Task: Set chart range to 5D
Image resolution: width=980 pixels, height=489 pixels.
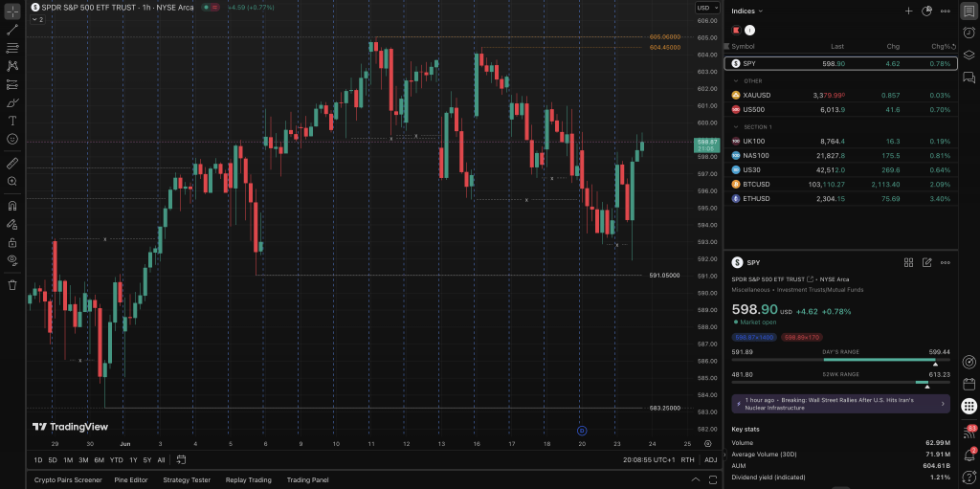Action: click(x=53, y=459)
